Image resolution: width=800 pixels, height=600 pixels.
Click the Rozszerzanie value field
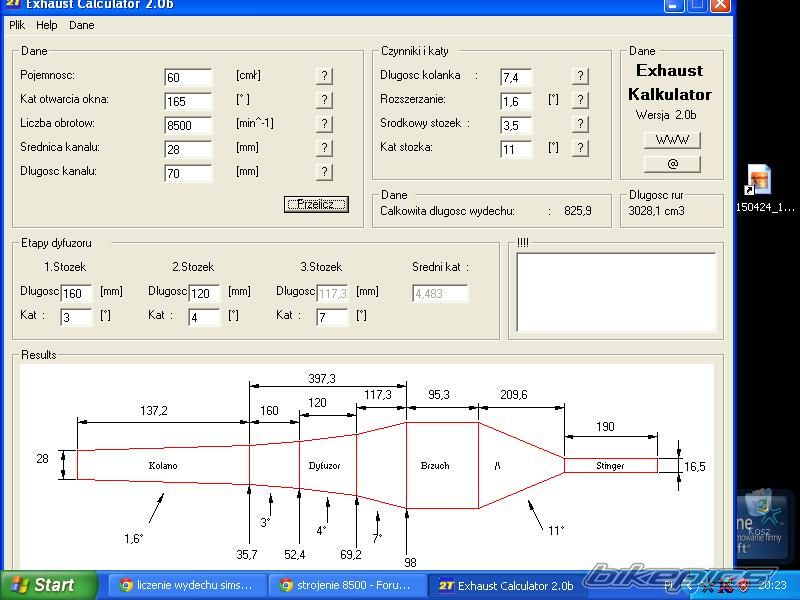[516, 101]
